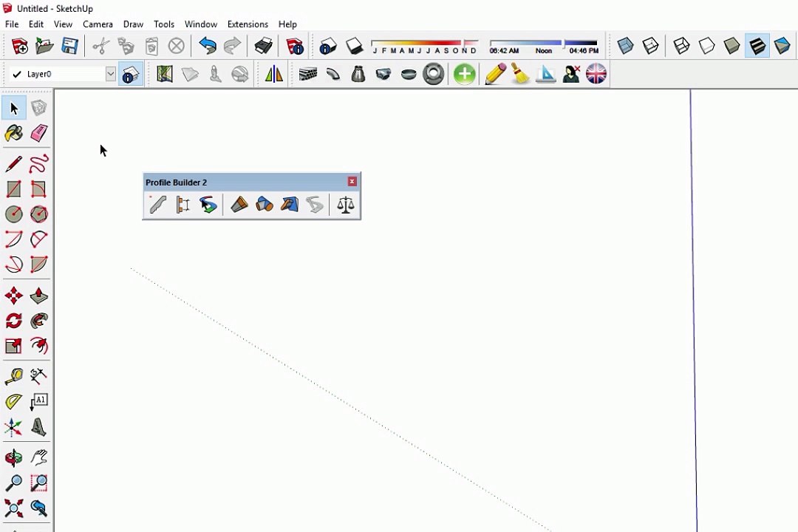Select the Select arrow tool

point(14,108)
